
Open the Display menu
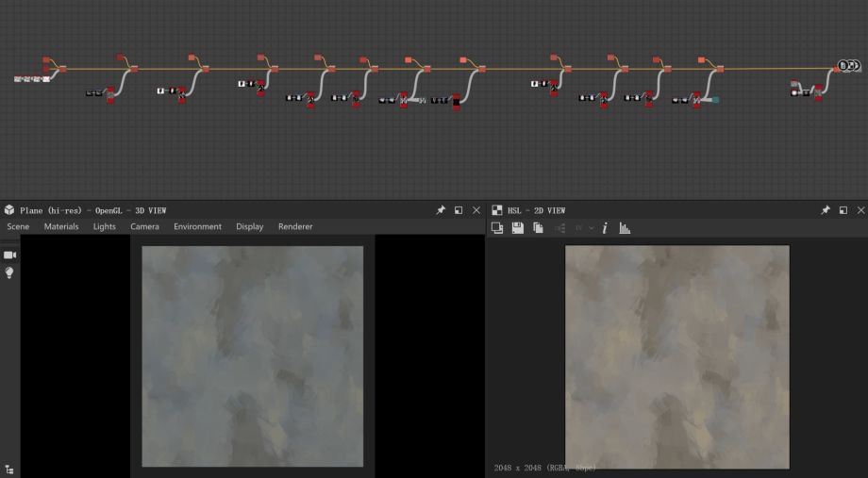pyautogui.click(x=250, y=226)
